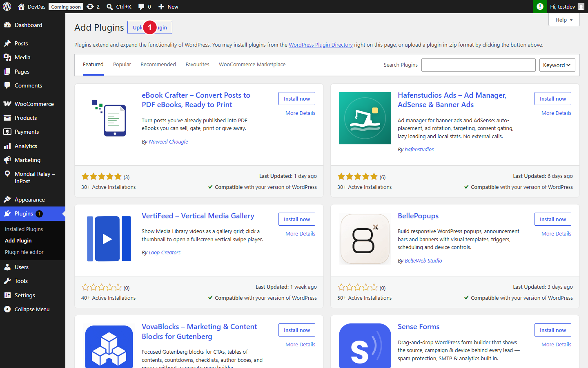Open Installed Plugins submenu item
Viewport: 588px width, 368px height.
(24, 229)
